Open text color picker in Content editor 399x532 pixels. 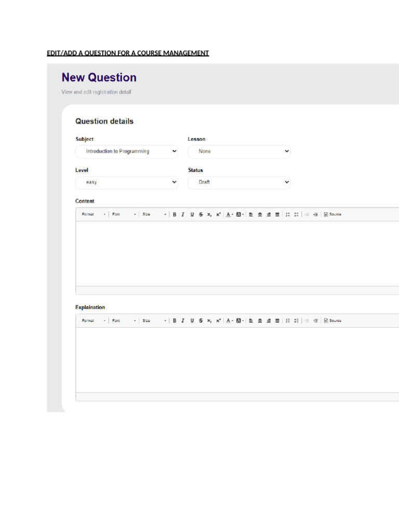[229, 215]
